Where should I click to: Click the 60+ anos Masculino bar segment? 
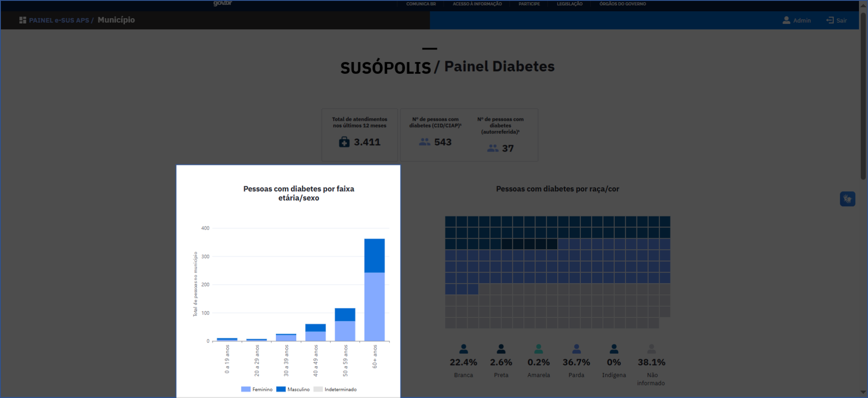tap(374, 255)
